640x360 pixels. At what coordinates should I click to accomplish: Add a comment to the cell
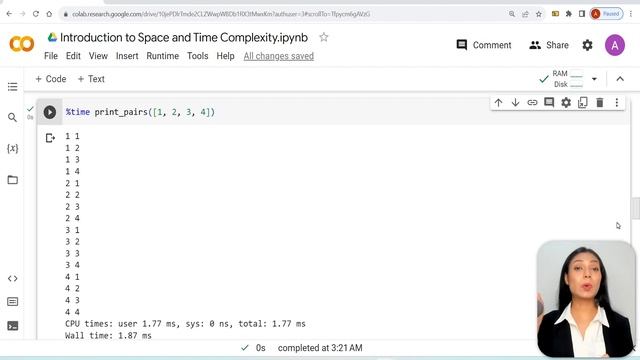pos(549,103)
